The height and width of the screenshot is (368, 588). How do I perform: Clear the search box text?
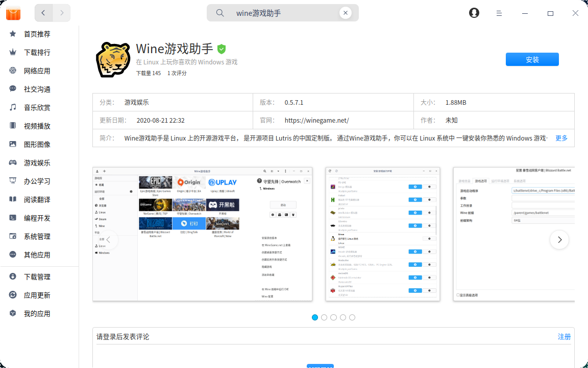346,13
